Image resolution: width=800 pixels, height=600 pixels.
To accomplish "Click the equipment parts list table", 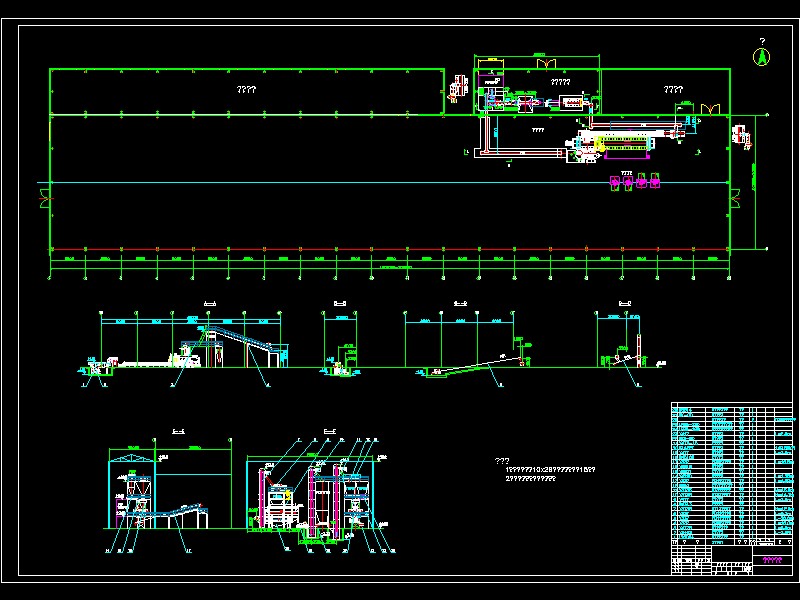I will 732,474.
